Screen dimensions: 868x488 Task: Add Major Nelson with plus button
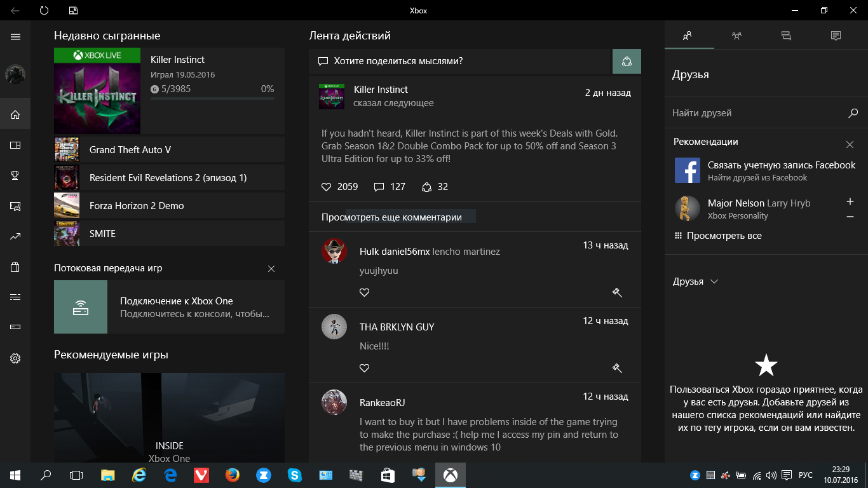coord(850,201)
